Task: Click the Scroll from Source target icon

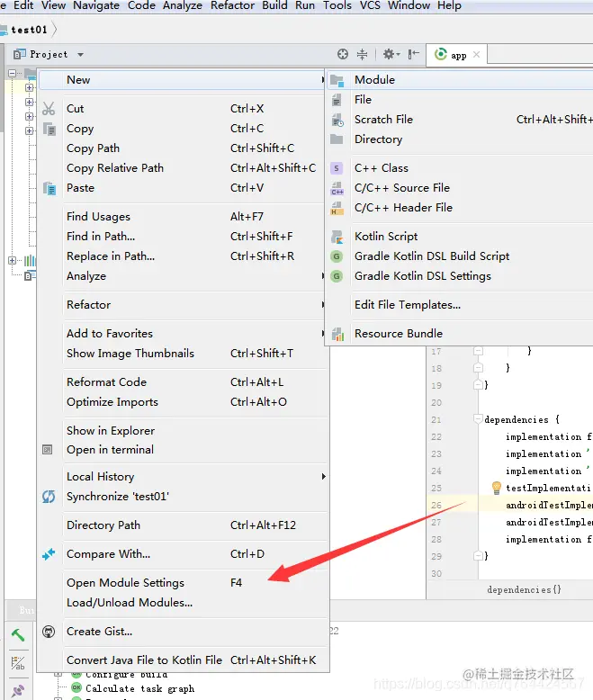Action: [343, 54]
